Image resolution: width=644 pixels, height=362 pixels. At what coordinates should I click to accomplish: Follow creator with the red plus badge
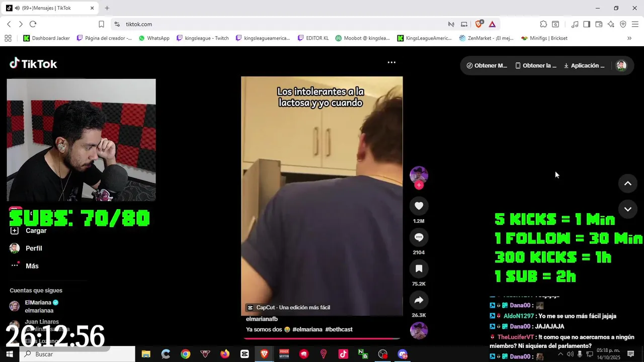419,185
